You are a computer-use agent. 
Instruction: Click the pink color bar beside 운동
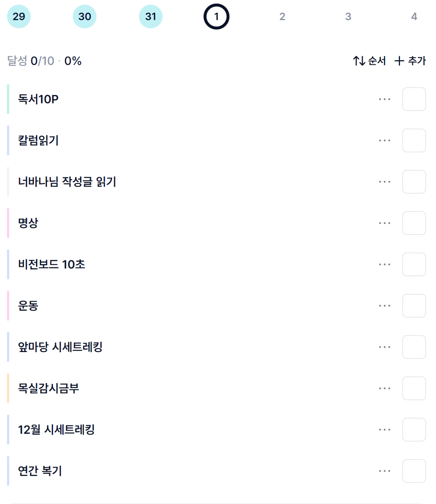coord(8,306)
